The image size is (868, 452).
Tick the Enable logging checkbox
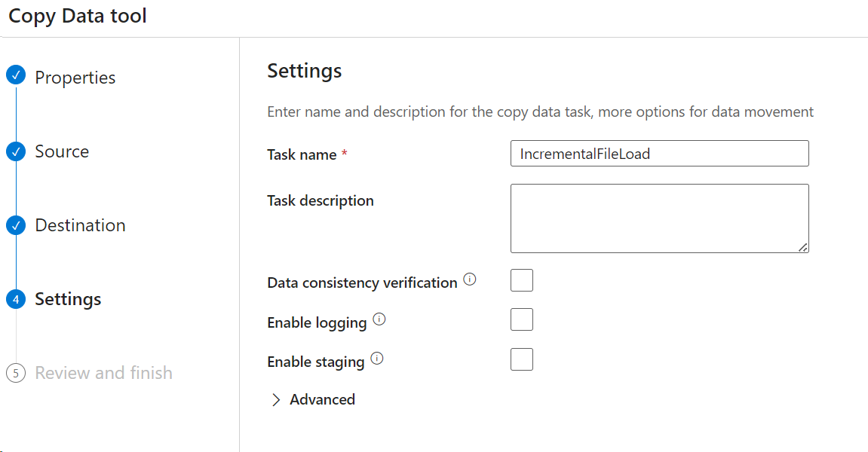522,319
